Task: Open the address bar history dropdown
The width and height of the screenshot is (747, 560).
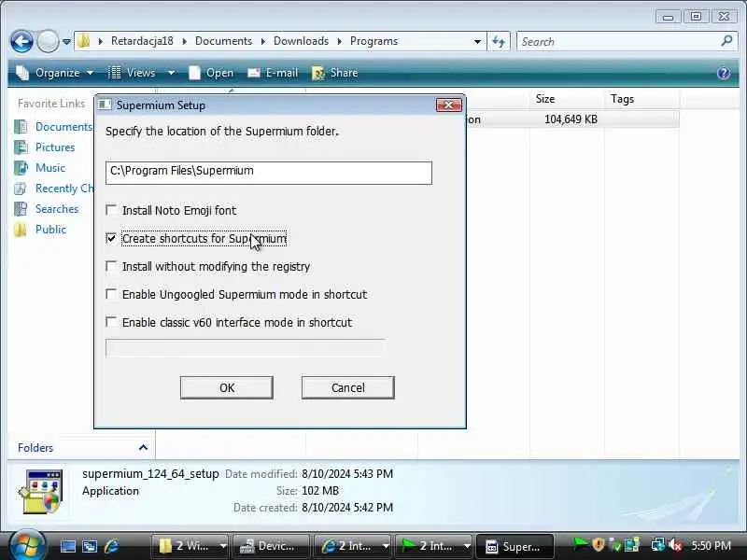Action: 477,41
